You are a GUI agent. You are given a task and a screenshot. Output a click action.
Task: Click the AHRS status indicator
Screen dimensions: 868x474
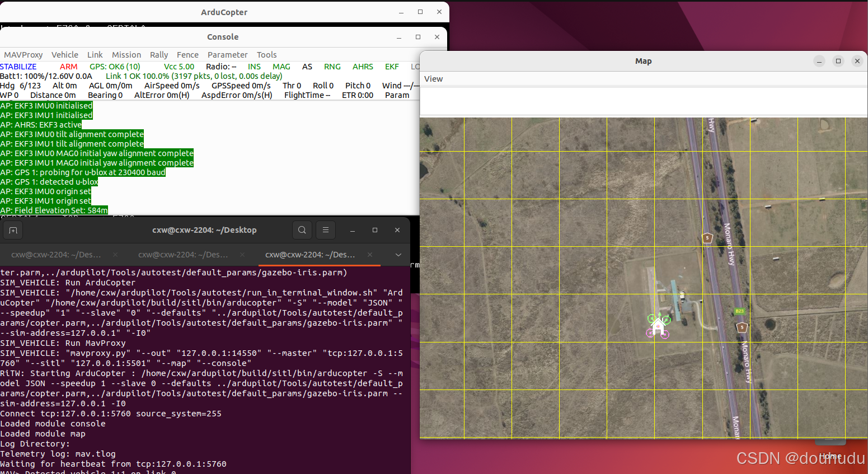point(363,66)
